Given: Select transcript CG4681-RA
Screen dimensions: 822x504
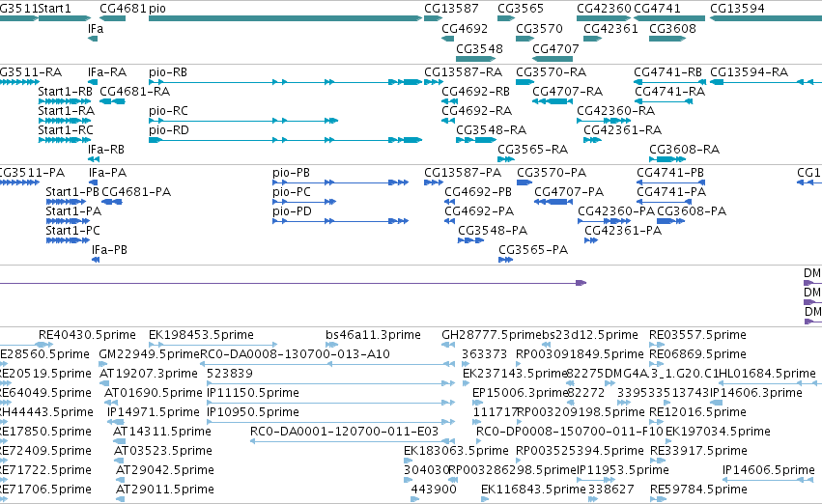Looking at the screenshot, I should click(113, 101).
